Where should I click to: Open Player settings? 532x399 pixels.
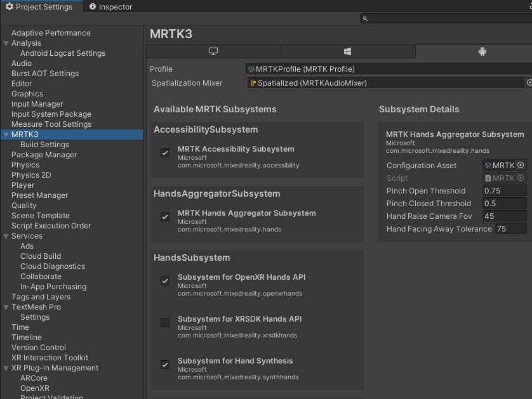[x=23, y=185]
